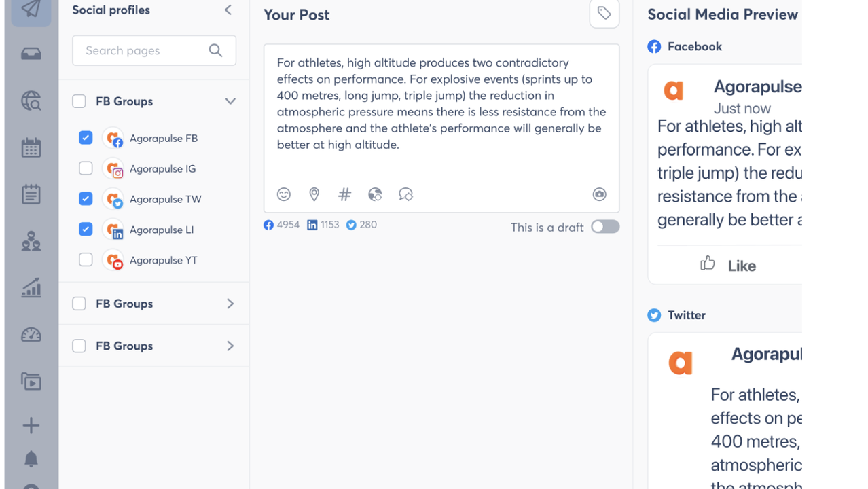Open the inbox tray icon in sidebar
Image resolution: width=868 pixels, height=489 pixels.
[31, 54]
